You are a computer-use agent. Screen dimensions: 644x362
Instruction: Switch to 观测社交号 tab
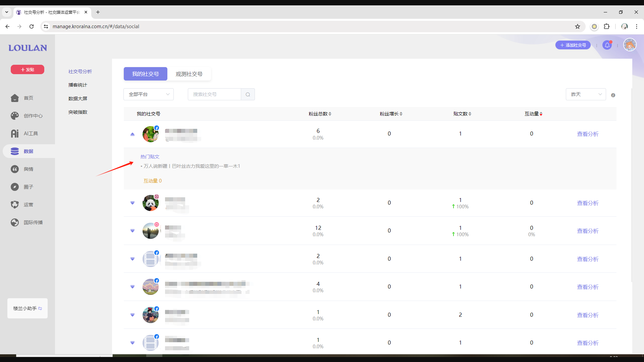pyautogui.click(x=189, y=74)
